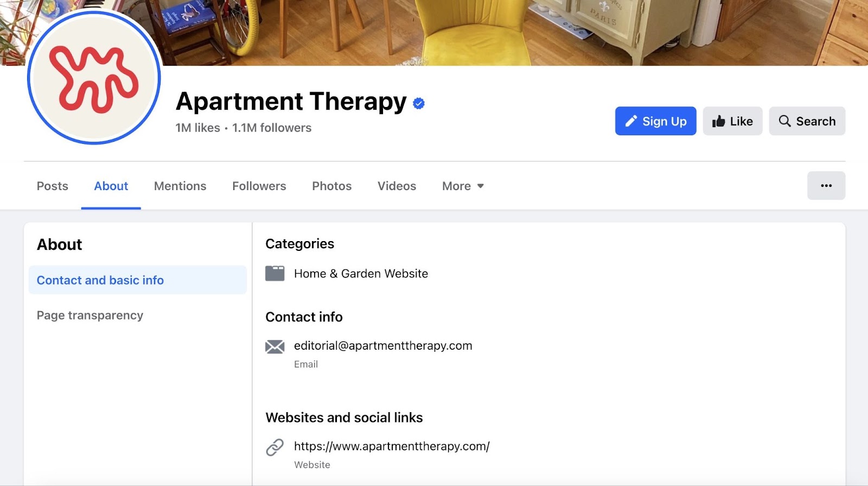Select Page transparency in About sidebar
Image resolution: width=868 pixels, height=486 pixels.
(90, 315)
